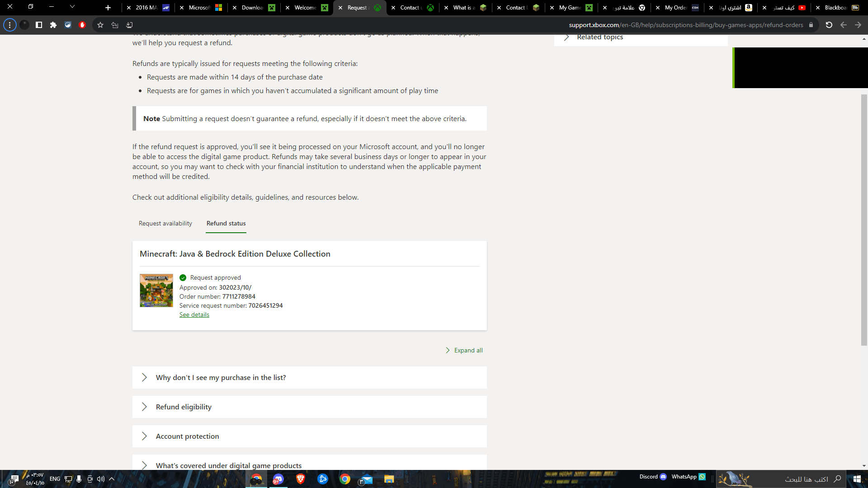Toggle the browser side panel icon
The image size is (868, 488).
[x=39, y=25]
